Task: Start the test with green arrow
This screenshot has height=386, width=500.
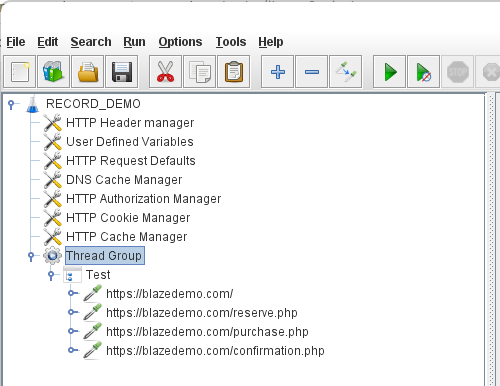Action: 389,72
